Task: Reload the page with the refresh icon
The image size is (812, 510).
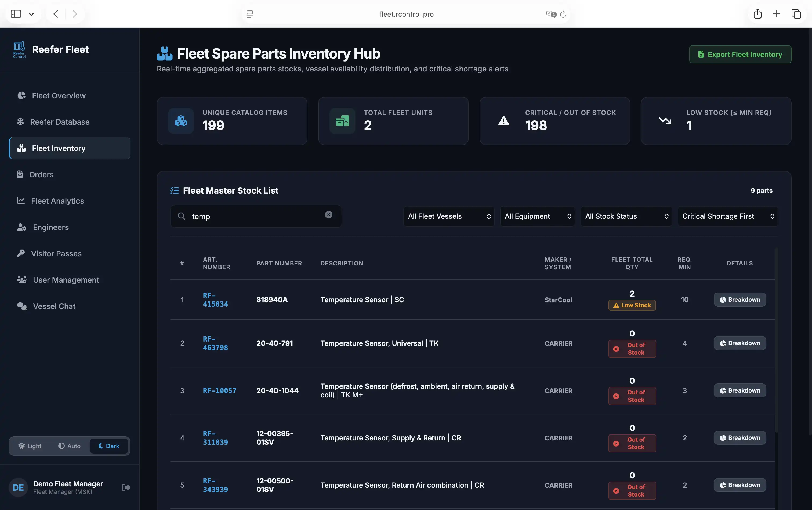Action: point(563,14)
